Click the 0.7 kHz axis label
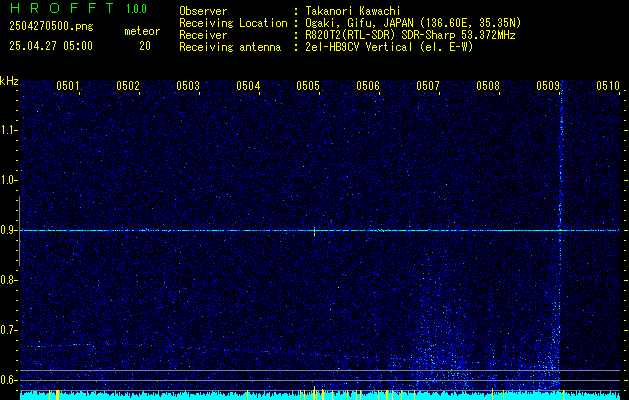The image size is (629, 400). [x=8, y=330]
